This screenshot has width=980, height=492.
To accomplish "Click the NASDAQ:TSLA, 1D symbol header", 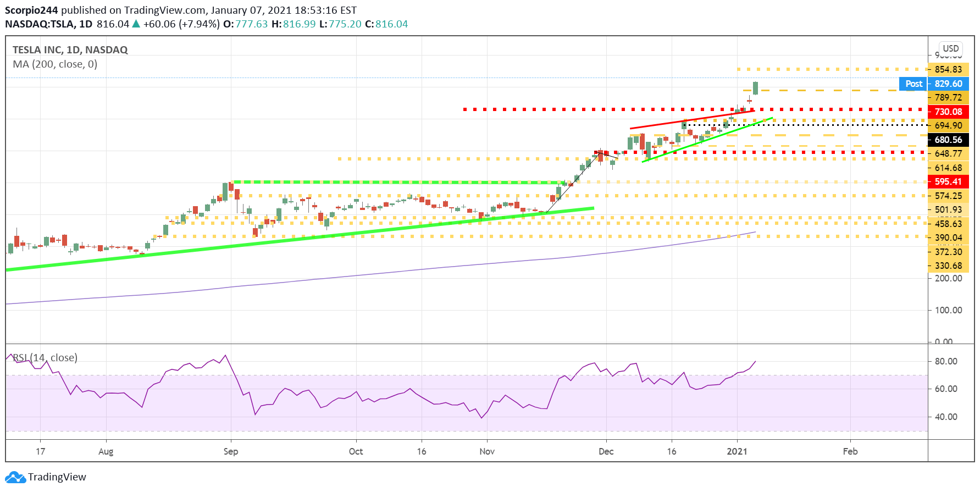I will coord(49,24).
